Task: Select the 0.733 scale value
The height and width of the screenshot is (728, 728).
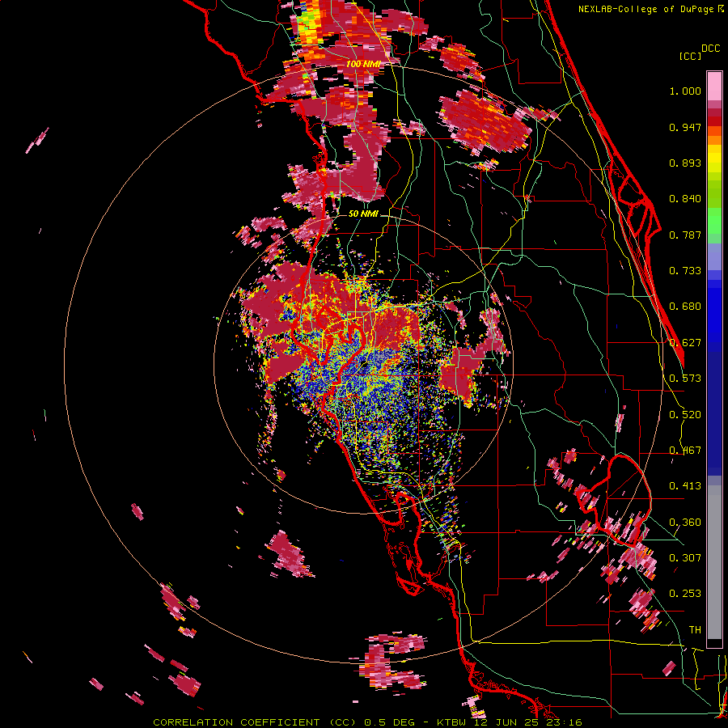Action: pos(685,271)
